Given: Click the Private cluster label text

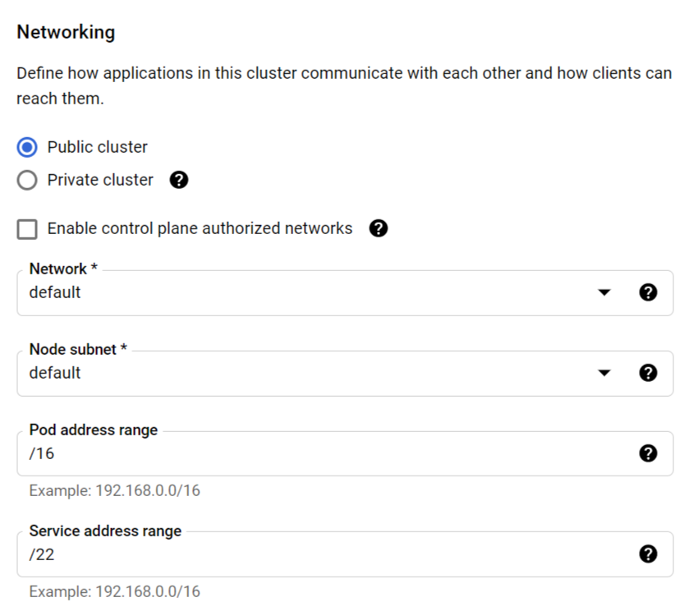Looking at the screenshot, I should pyautogui.click(x=100, y=180).
